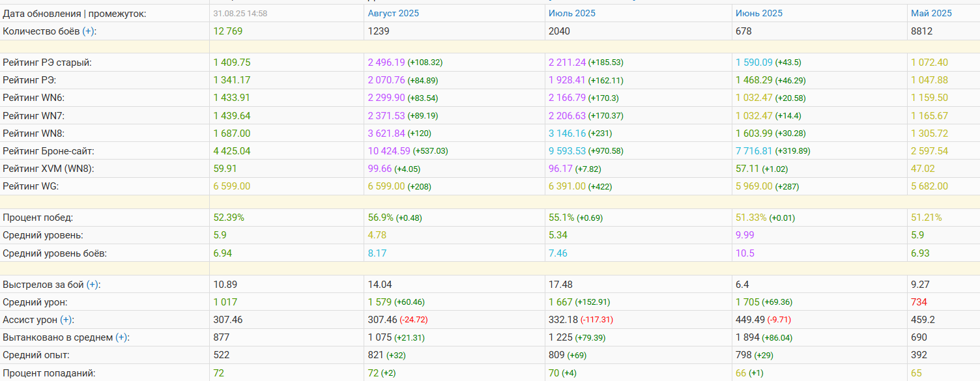This screenshot has height=381, width=980.
Task: Select June tanked damage 1 894
Action: [x=747, y=337]
